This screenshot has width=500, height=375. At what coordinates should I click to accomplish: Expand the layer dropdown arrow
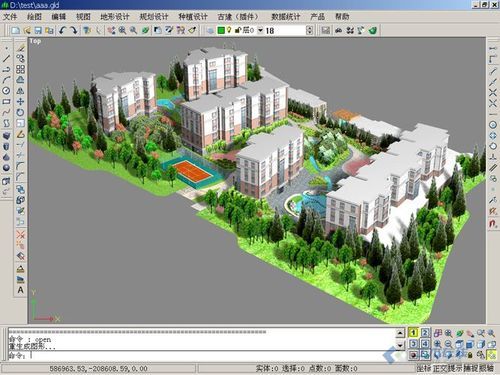tap(261, 30)
